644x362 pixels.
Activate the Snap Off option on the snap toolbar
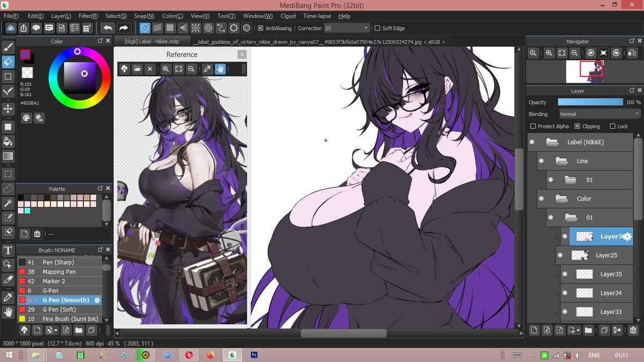(145, 28)
